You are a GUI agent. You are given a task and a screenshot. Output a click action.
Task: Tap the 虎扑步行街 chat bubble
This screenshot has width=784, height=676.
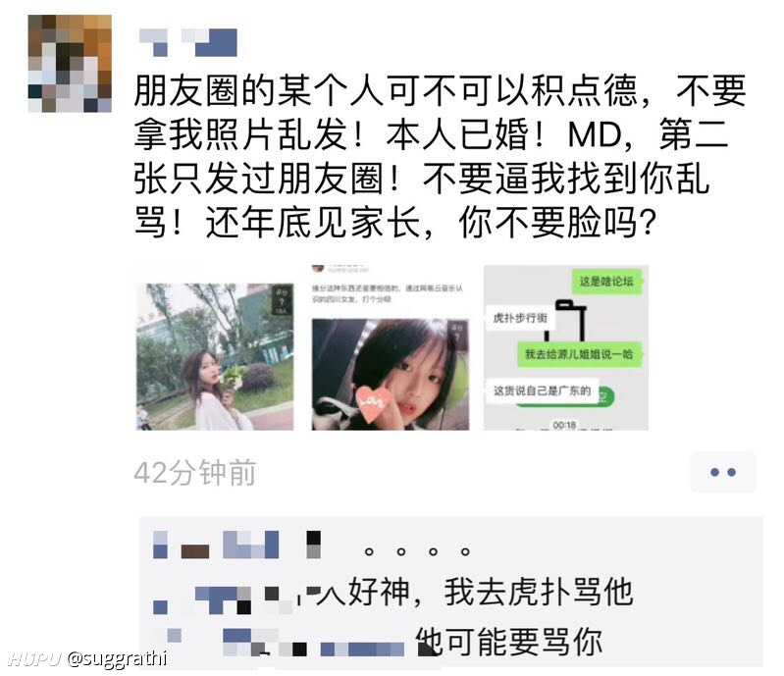tap(520, 318)
